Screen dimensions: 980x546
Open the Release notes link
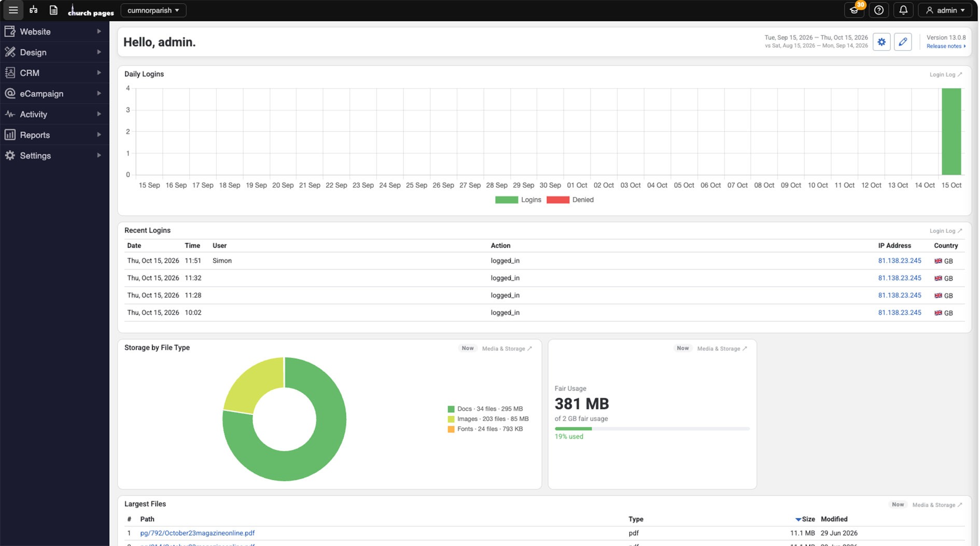click(946, 46)
